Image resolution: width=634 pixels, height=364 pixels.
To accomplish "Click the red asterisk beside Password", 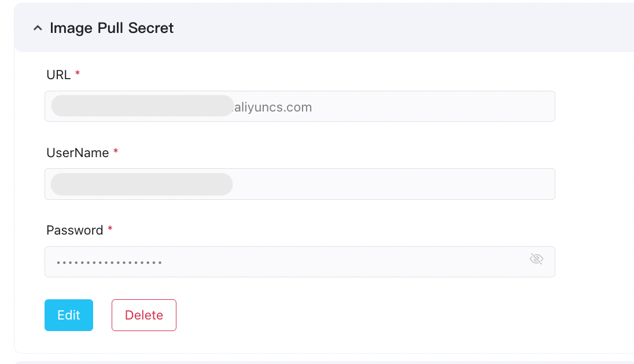I will (x=110, y=229).
